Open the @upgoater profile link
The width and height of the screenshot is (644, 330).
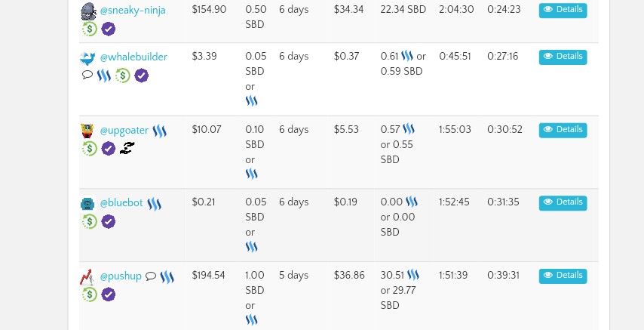pos(124,131)
